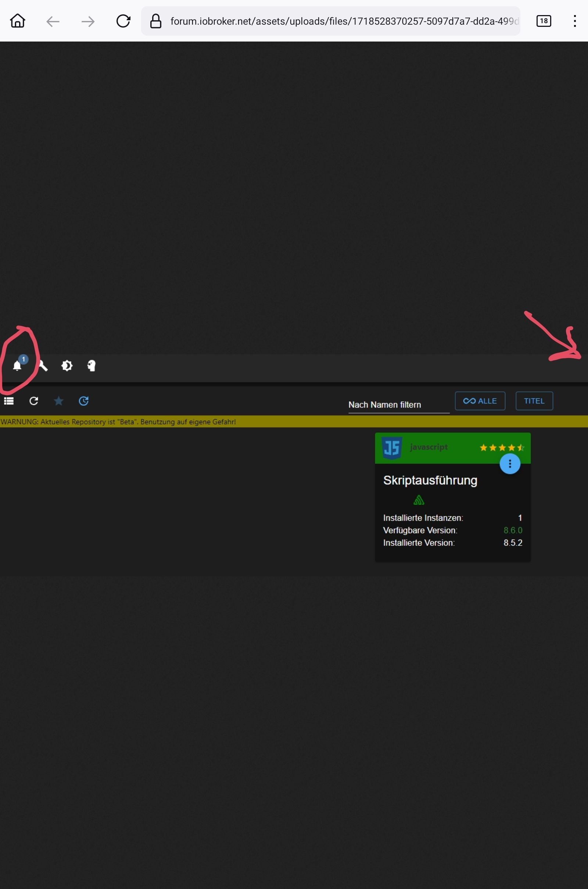Click the javascript adapter name
This screenshot has width=588, height=889.
pyautogui.click(x=429, y=447)
